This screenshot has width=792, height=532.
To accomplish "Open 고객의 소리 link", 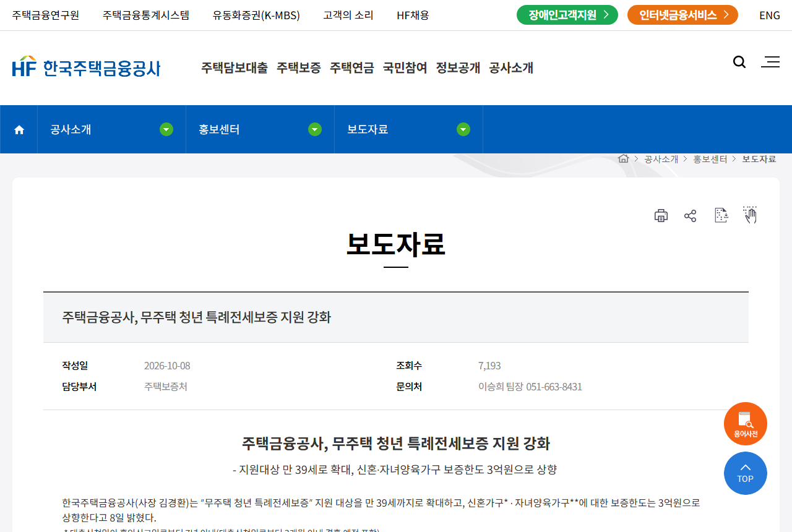I will click(x=348, y=15).
